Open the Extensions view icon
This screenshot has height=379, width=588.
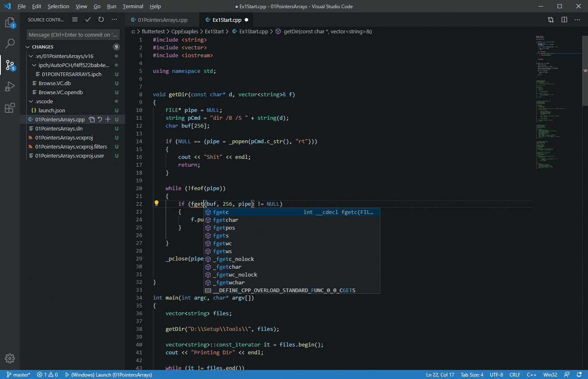click(x=10, y=108)
